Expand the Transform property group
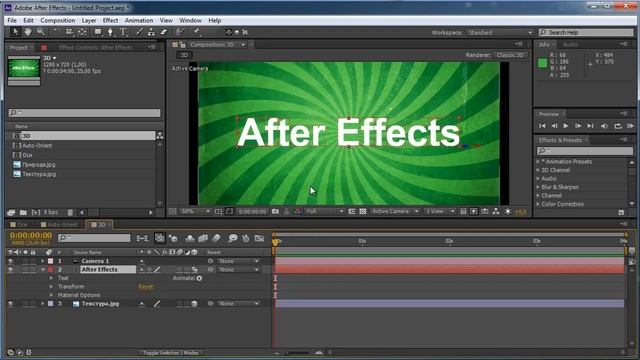This screenshot has width=640, height=360. [x=51, y=287]
